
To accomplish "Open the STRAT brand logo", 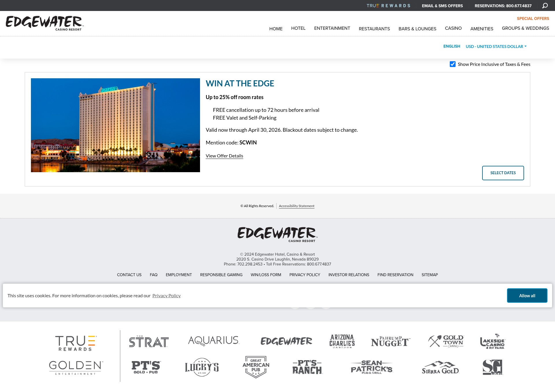I will click(x=149, y=341).
